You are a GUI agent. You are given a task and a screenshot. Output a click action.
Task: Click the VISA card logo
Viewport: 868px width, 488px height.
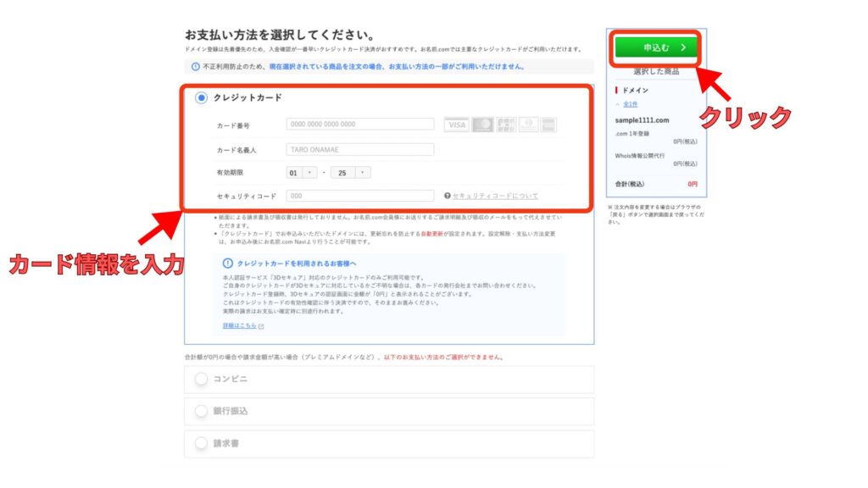click(x=457, y=125)
